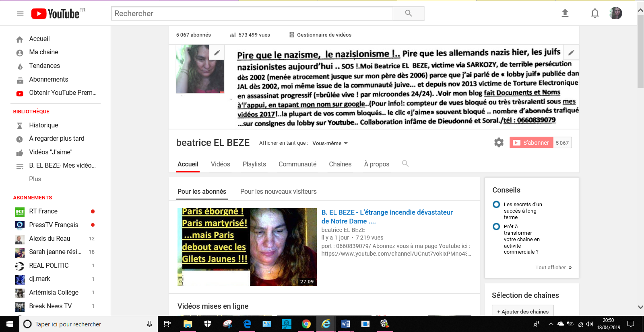The height and width of the screenshot is (332, 644).
Task: Switch to the Vidéos channel tab
Action: [221, 164]
